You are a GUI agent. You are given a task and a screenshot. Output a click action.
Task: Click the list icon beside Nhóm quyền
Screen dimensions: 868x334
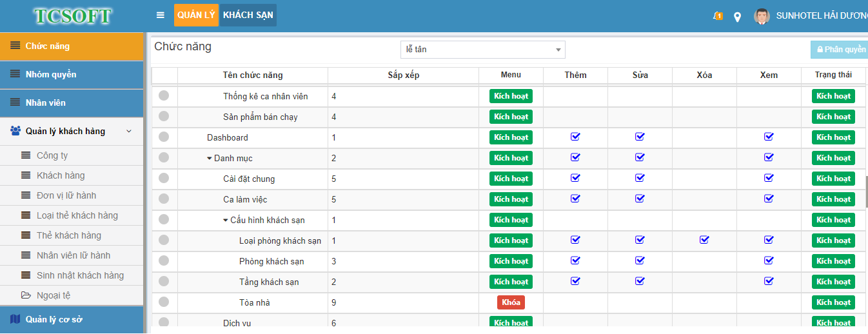click(15, 74)
